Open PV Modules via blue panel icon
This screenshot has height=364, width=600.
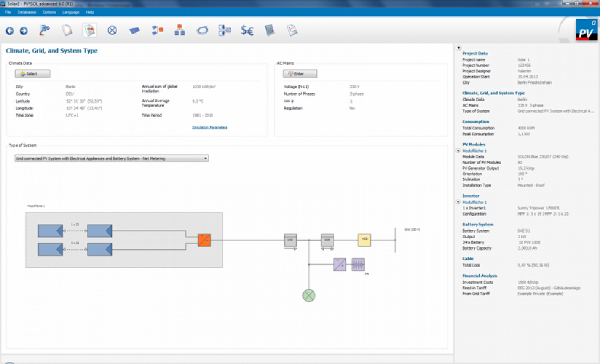pyautogui.click(x=135, y=30)
